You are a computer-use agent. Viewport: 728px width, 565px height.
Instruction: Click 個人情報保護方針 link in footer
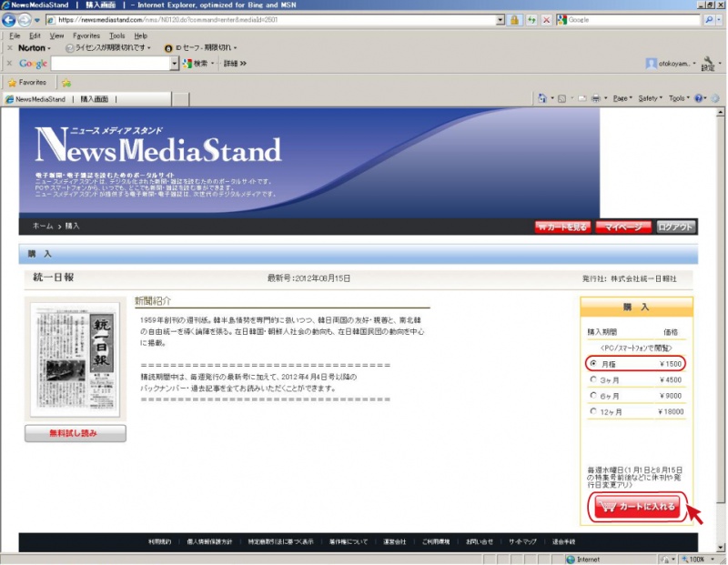pyautogui.click(x=209, y=541)
